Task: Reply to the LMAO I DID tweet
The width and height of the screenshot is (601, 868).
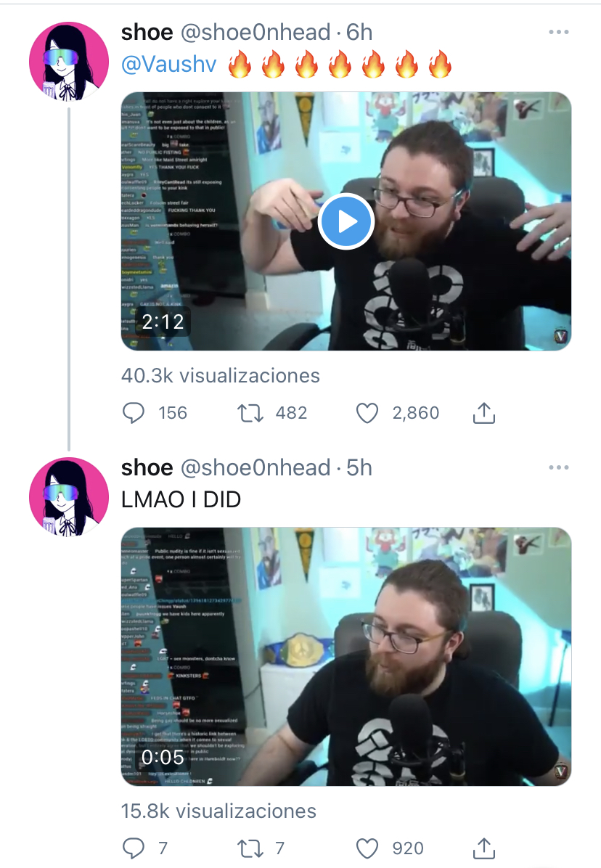Action: point(134,848)
